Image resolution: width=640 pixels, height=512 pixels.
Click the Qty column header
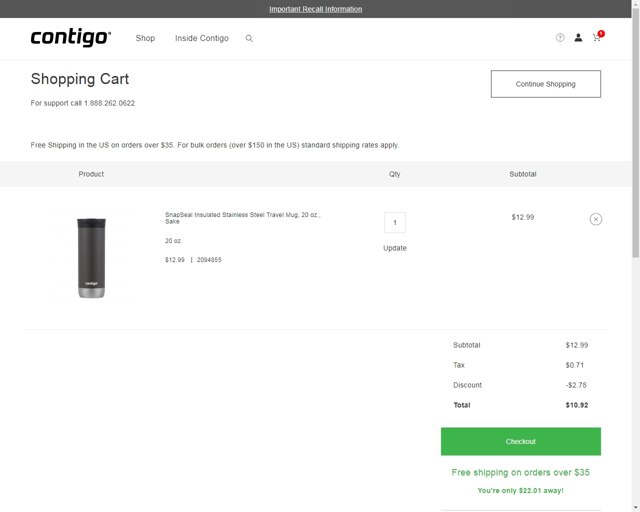pyautogui.click(x=394, y=174)
